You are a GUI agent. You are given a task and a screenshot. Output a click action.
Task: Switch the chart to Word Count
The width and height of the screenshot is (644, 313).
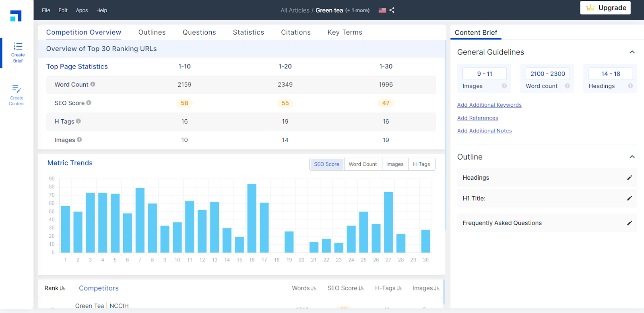click(363, 164)
